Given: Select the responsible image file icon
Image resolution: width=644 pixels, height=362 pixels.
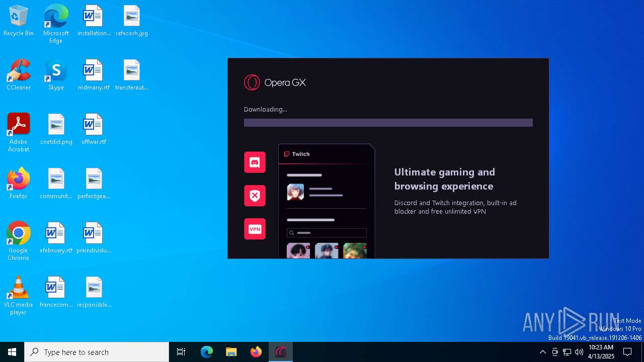Looking at the screenshot, I should 94,293.
